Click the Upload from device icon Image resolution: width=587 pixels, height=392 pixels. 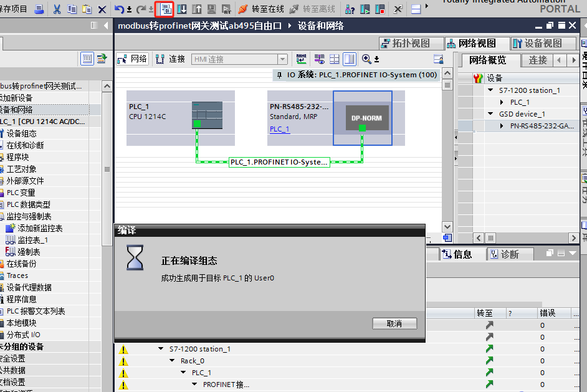click(197, 9)
